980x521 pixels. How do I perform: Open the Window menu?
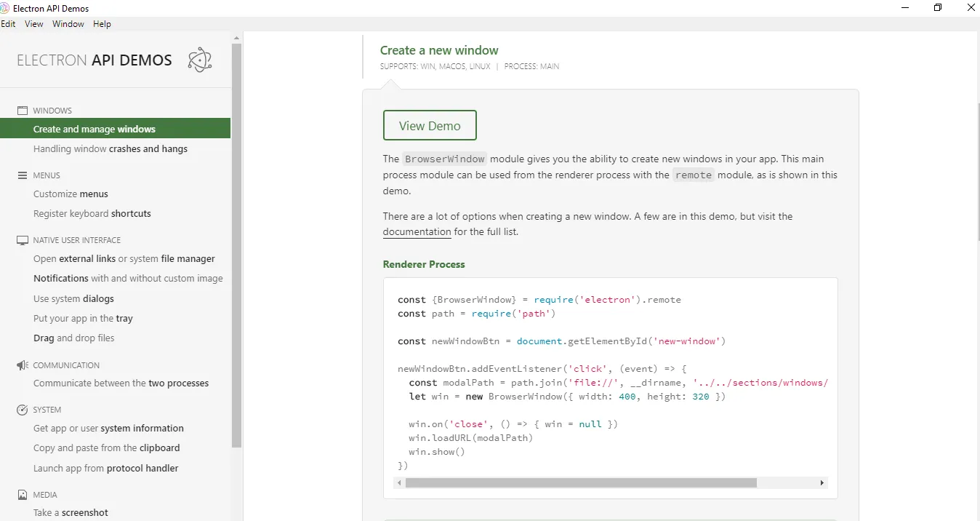click(68, 24)
